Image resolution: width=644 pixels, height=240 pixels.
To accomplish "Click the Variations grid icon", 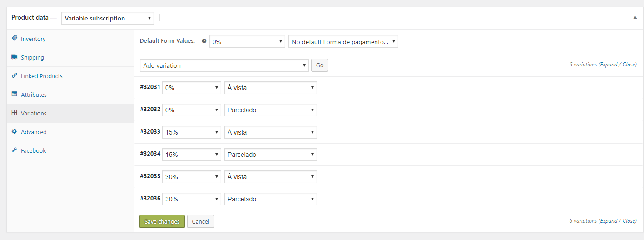I will (15, 113).
